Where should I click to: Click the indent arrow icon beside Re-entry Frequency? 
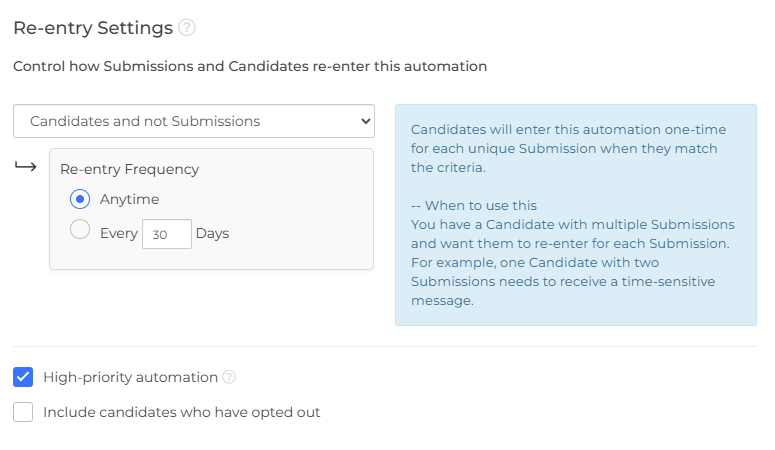pyautogui.click(x=25, y=166)
